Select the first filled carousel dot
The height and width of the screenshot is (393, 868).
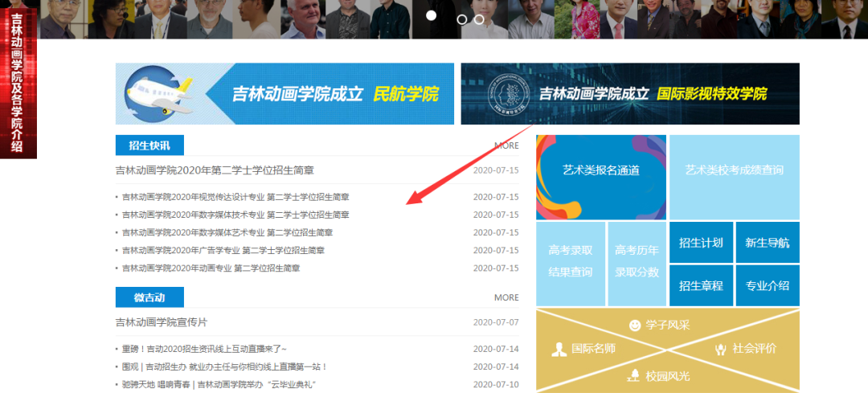(431, 16)
